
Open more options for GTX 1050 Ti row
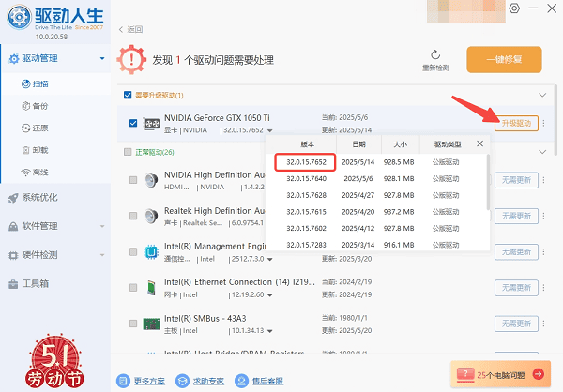(543, 123)
